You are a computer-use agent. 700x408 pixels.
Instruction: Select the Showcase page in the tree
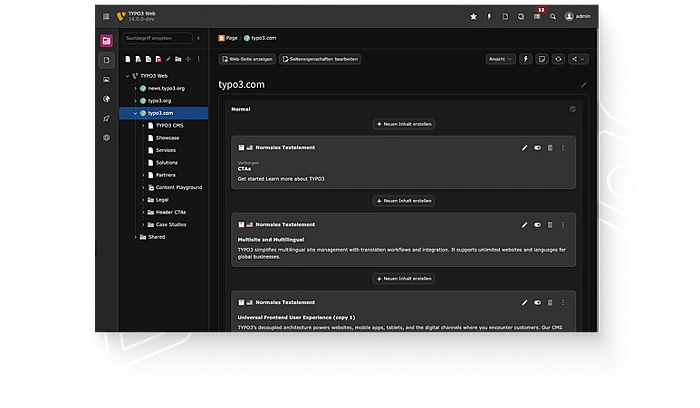pyautogui.click(x=166, y=138)
